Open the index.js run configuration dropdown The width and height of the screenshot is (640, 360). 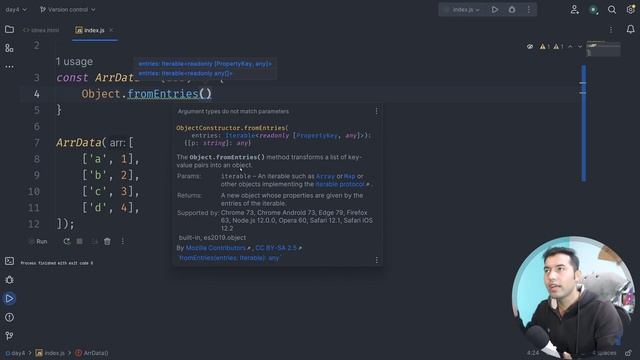(x=462, y=9)
